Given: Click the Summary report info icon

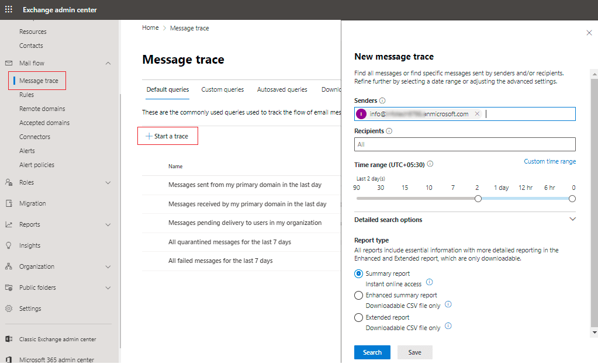Looking at the screenshot, I should pos(429,283).
